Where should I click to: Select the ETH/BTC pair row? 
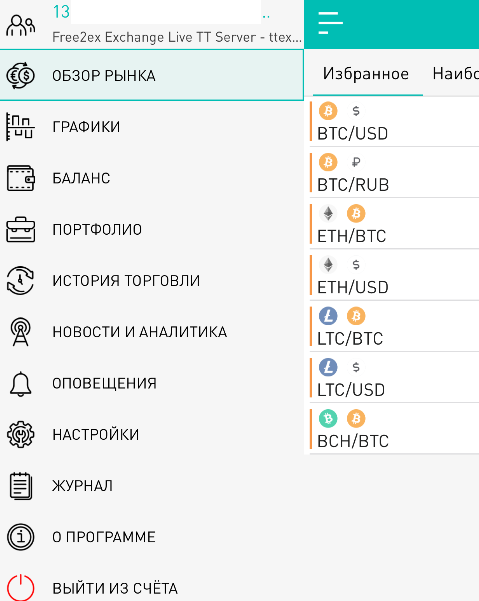click(x=394, y=224)
